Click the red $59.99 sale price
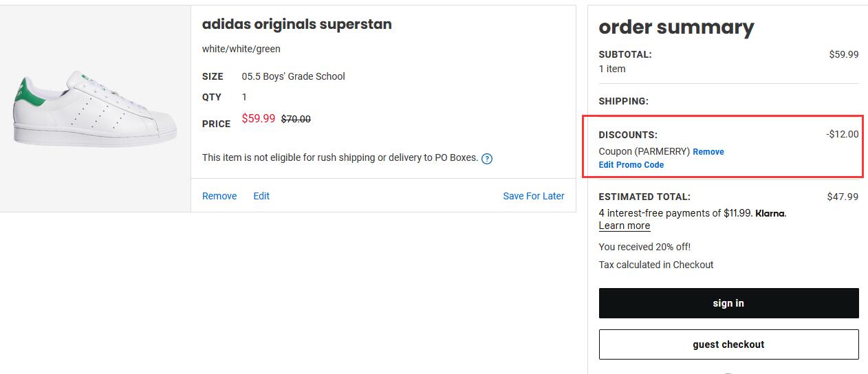This screenshot has height=374, width=868. [259, 118]
